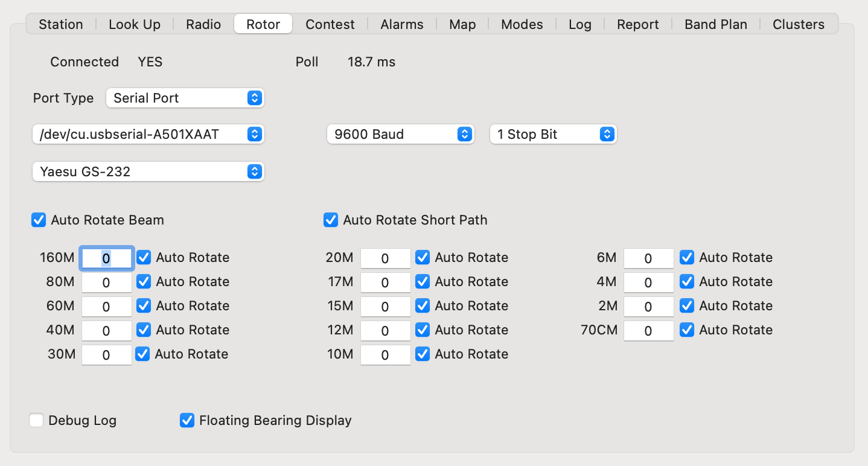Click the 40M bearing input field
Image resolution: width=868 pixels, height=466 pixels.
[106, 331]
